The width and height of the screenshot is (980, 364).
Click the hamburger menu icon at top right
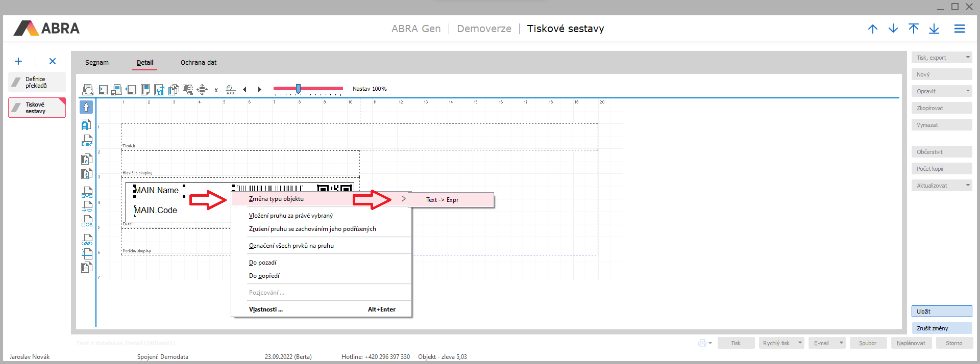(959, 29)
